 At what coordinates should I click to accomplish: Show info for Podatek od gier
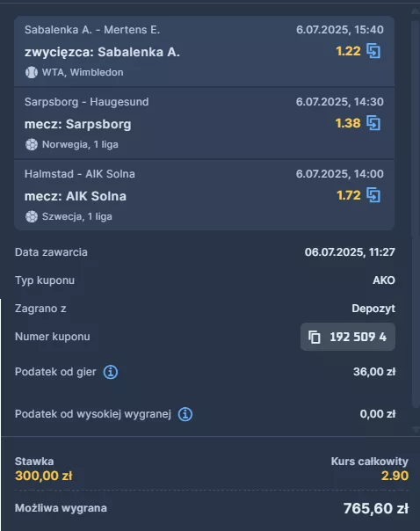(111, 372)
